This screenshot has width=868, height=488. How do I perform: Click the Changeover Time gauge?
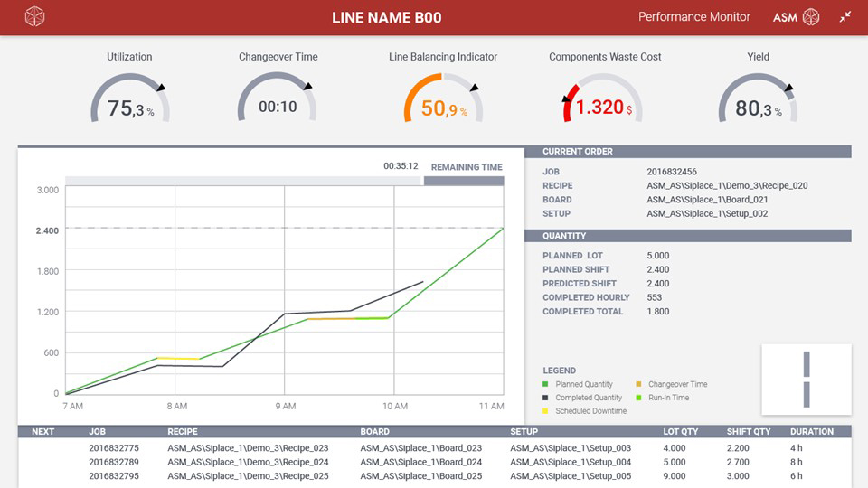click(278, 99)
